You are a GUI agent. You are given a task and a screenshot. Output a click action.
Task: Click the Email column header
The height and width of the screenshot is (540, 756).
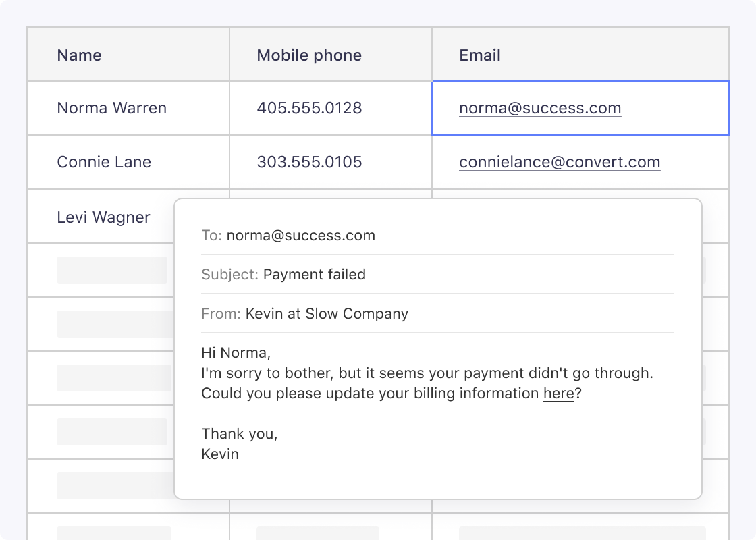[x=480, y=55]
